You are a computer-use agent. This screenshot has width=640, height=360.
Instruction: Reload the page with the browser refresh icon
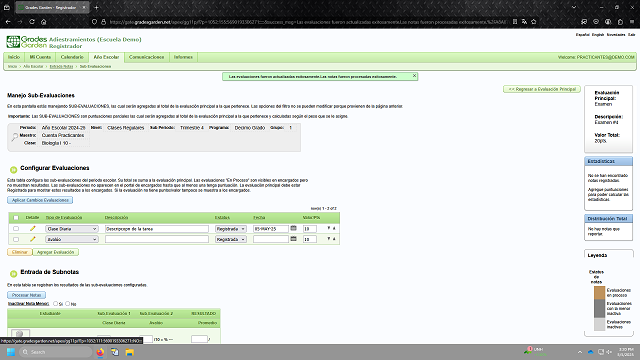coord(32,22)
